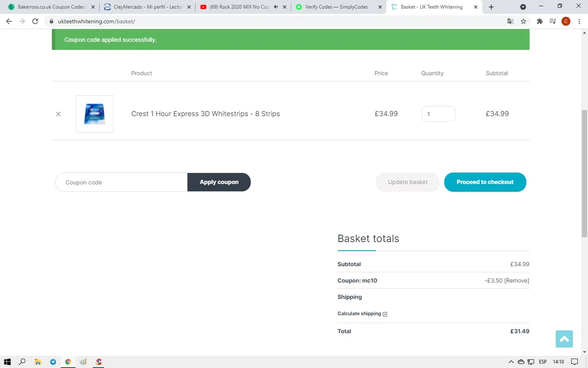
Task: Open Telegram from the taskbar
Action: [53, 362]
